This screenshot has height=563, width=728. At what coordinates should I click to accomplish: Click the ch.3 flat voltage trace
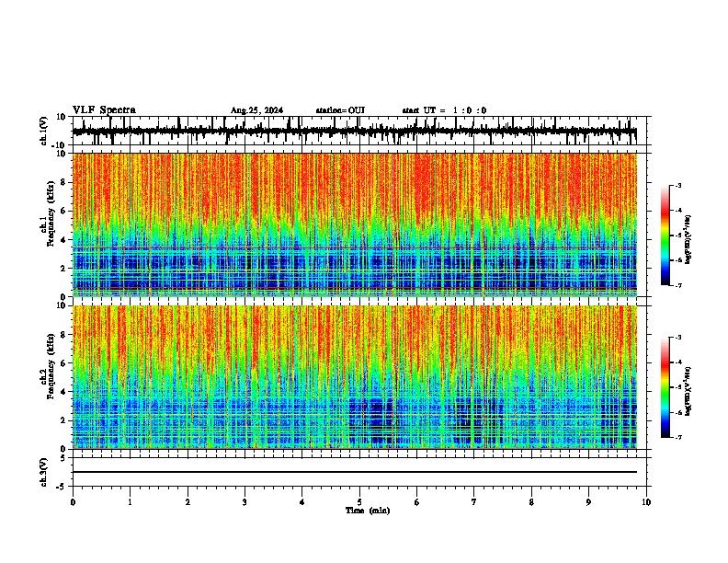pos(355,472)
